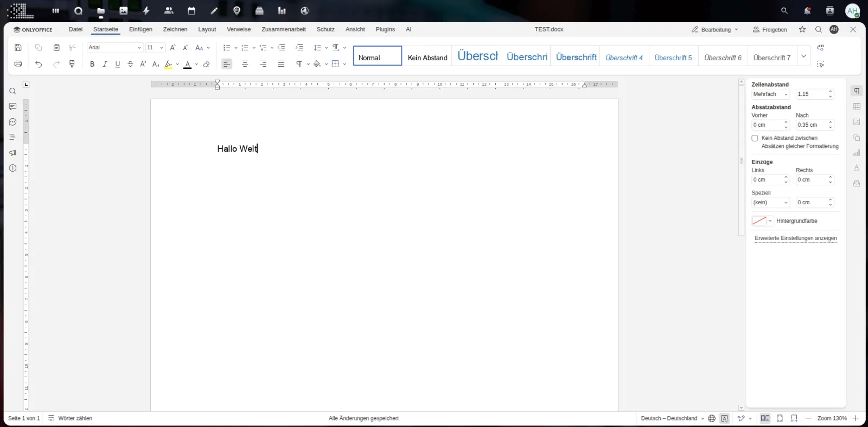Open the chat panel in left sidebar
868x427 pixels.
pyautogui.click(x=12, y=122)
